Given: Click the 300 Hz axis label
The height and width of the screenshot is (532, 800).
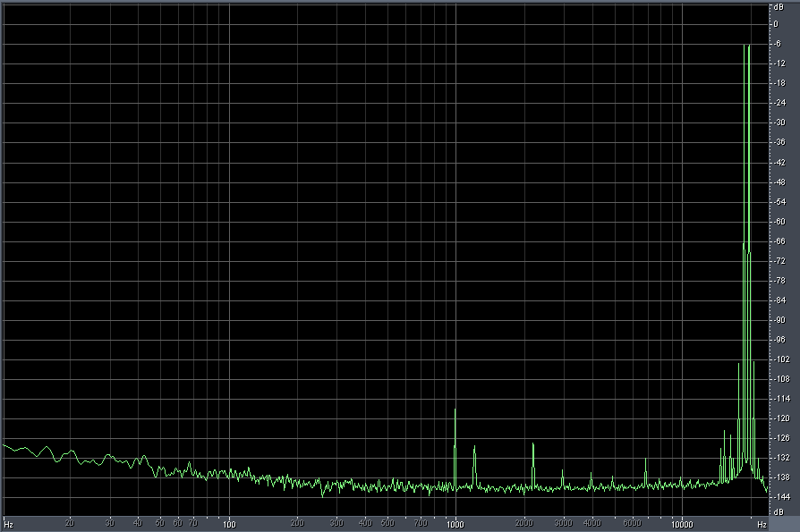Looking at the screenshot, I should [x=336, y=522].
